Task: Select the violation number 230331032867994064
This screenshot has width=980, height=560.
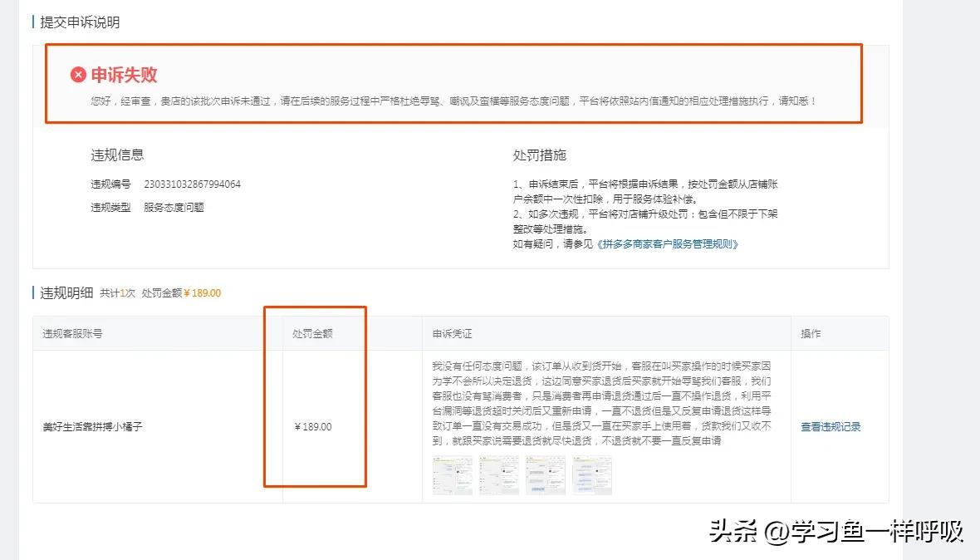Action: 194,184
